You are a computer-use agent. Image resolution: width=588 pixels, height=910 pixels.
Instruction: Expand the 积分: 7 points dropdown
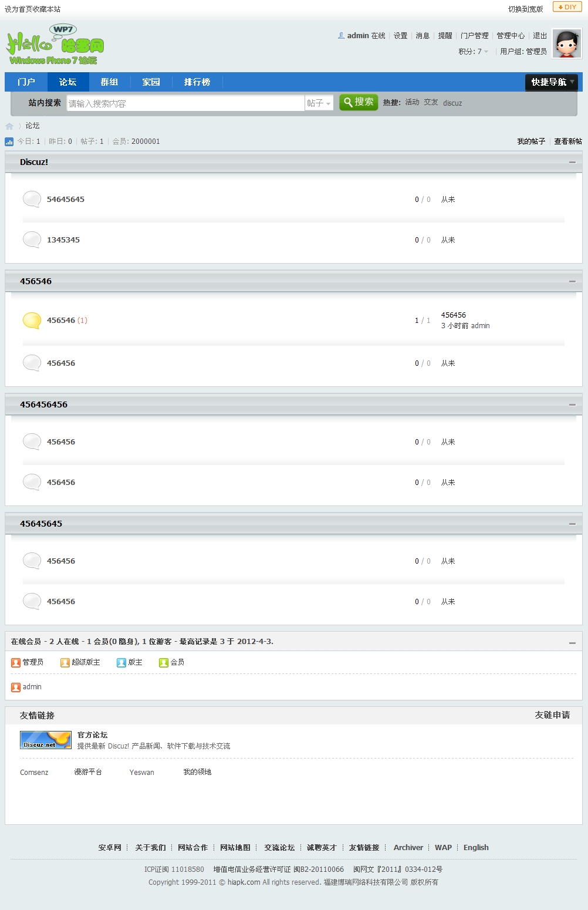pos(474,52)
